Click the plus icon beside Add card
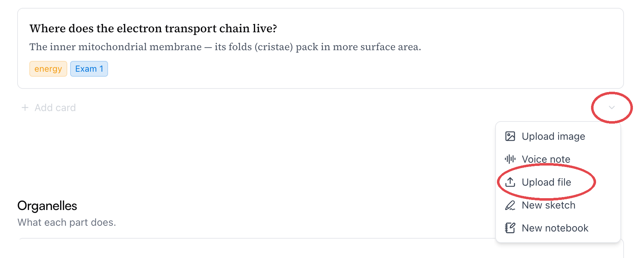The image size is (644, 258). click(x=25, y=107)
